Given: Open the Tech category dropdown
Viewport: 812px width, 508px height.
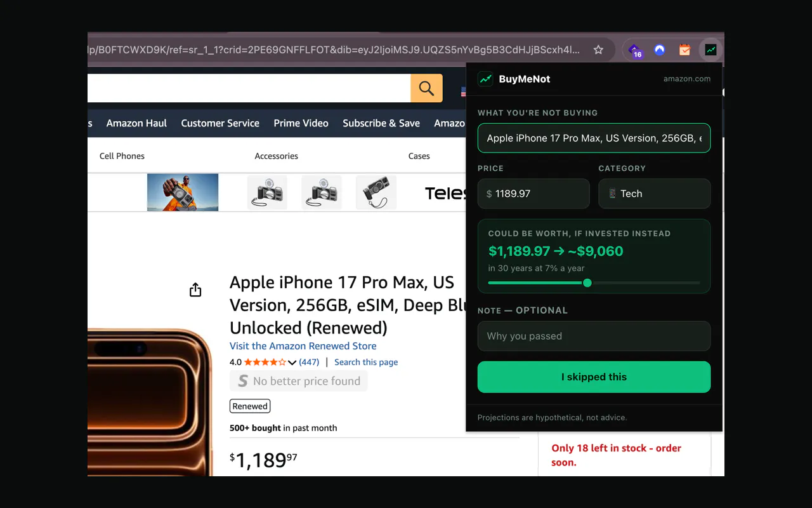Looking at the screenshot, I should pyautogui.click(x=654, y=194).
